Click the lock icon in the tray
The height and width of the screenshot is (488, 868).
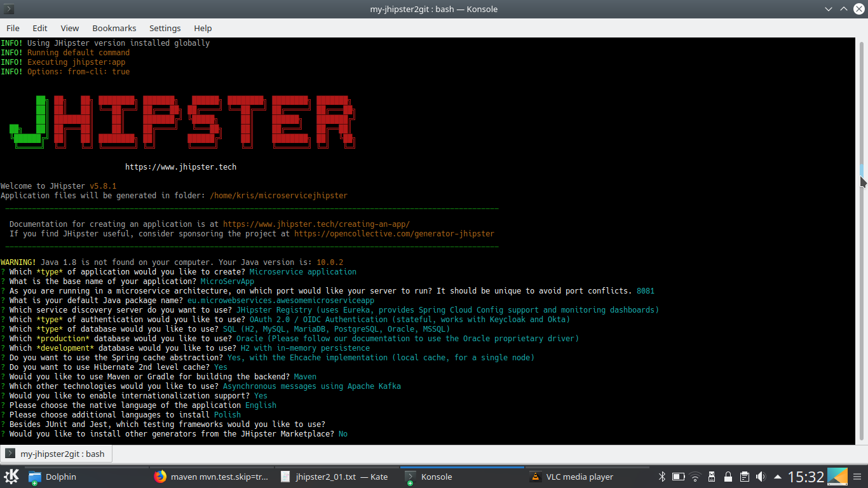click(x=728, y=477)
